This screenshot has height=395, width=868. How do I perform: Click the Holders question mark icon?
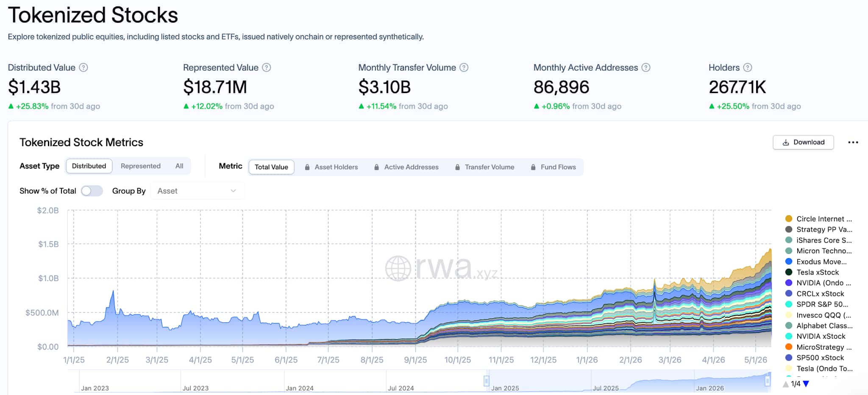pyautogui.click(x=748, y=68)
